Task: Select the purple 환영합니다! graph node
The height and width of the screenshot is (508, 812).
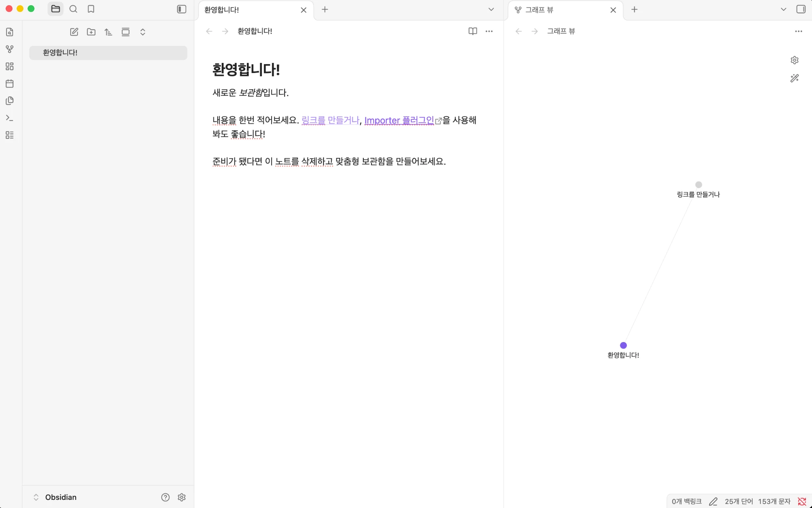Action: click(x=623, y=345)
